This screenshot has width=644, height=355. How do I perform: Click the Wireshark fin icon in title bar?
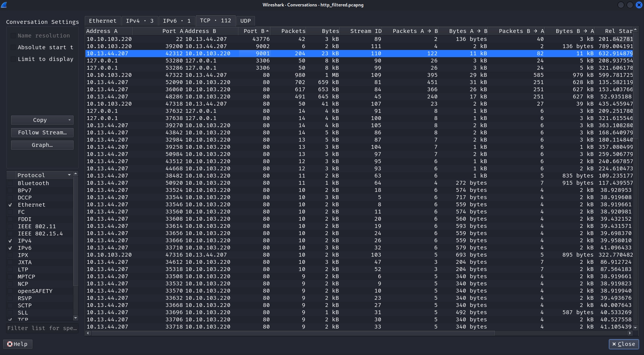(4, 5)
